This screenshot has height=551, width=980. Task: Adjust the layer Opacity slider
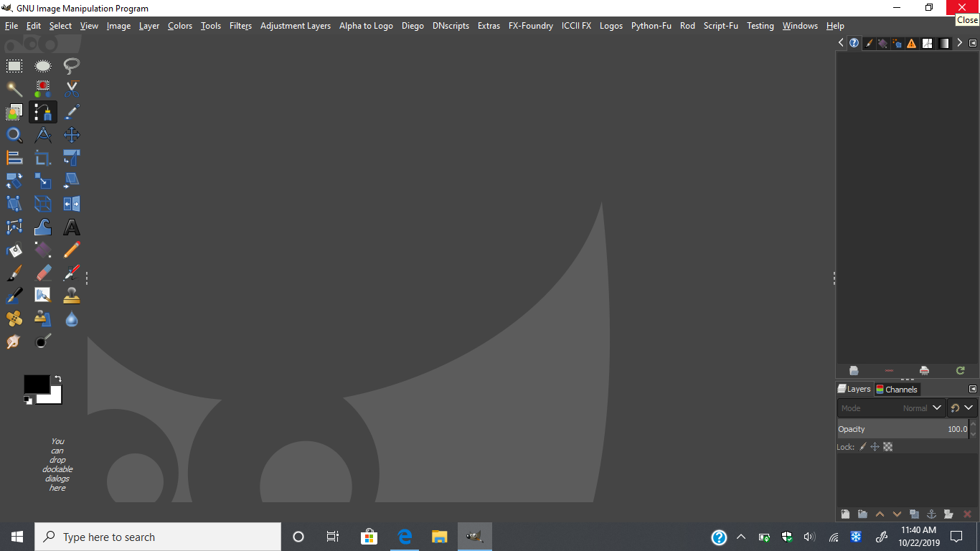click(903, 429)
